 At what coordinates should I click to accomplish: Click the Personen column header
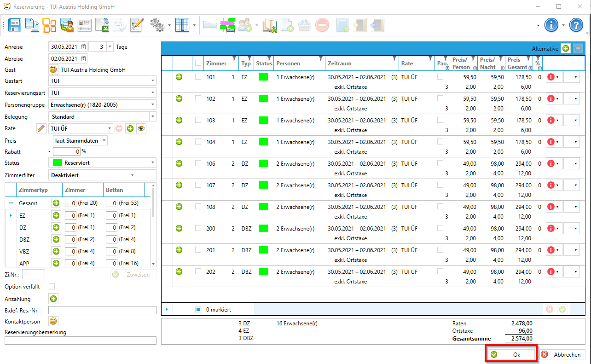[x=299, y=63]
